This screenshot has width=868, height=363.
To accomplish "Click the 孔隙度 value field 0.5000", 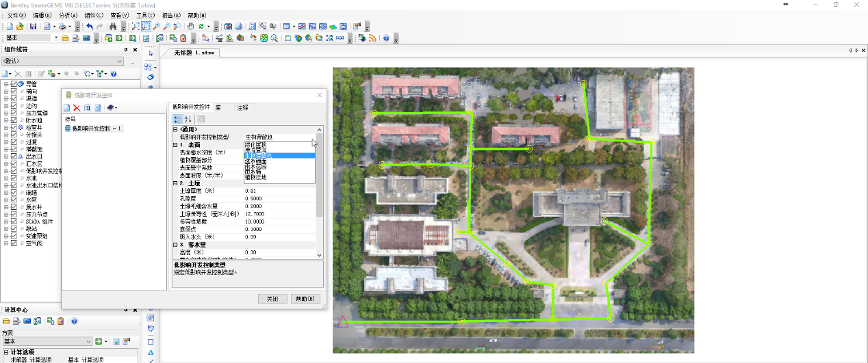I will [x=279, y=198].
